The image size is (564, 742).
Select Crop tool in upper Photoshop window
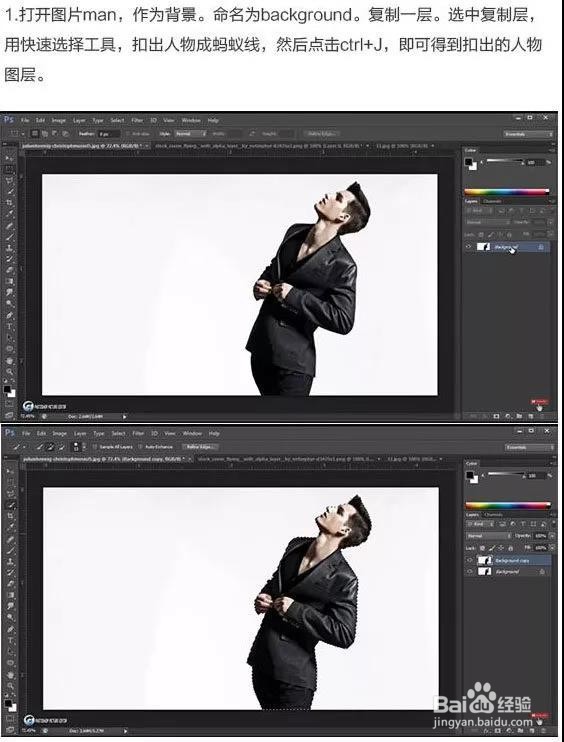tap(9, 203)
